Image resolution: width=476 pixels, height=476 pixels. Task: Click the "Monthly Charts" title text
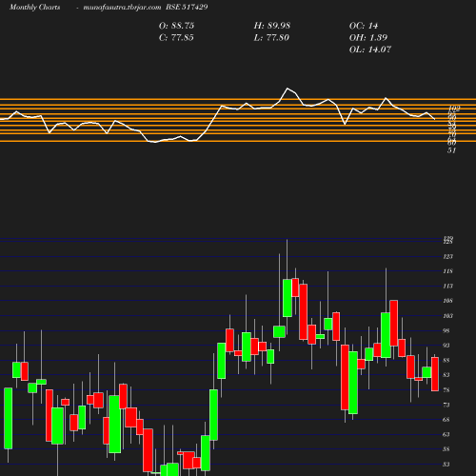pyautogui.click(x=35, y=7)
